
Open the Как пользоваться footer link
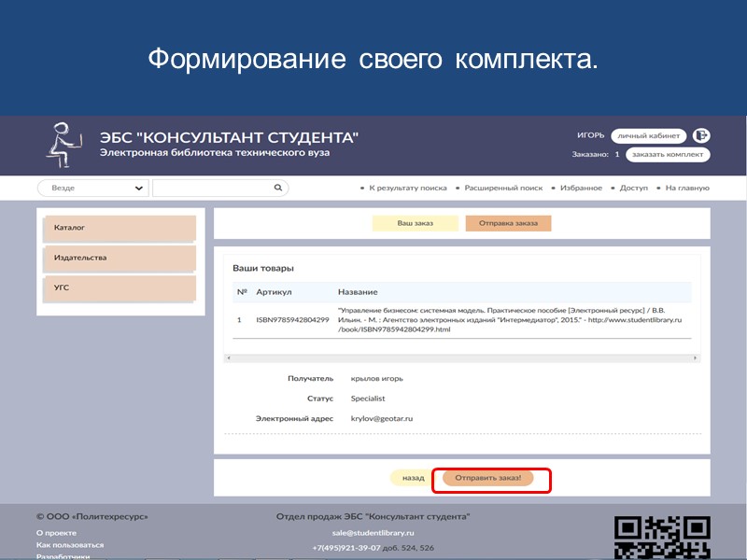tap(70, 545)
